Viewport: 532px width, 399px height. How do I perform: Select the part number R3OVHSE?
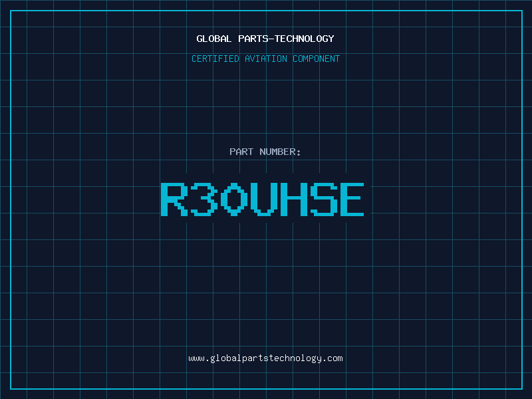[x=262, y=199]
